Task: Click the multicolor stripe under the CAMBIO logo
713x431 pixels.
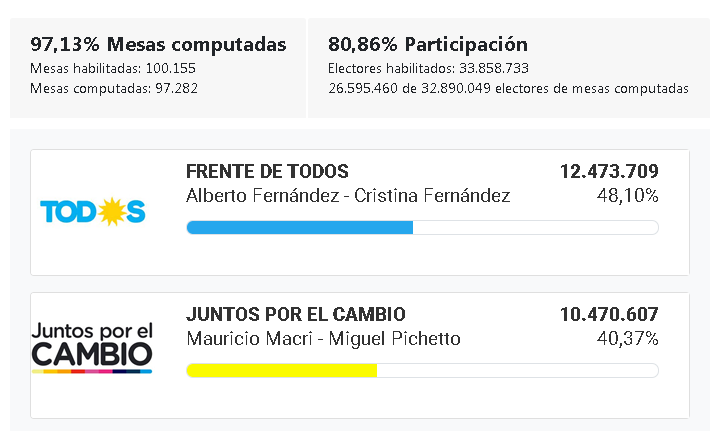Action: (x=92, y=371)
